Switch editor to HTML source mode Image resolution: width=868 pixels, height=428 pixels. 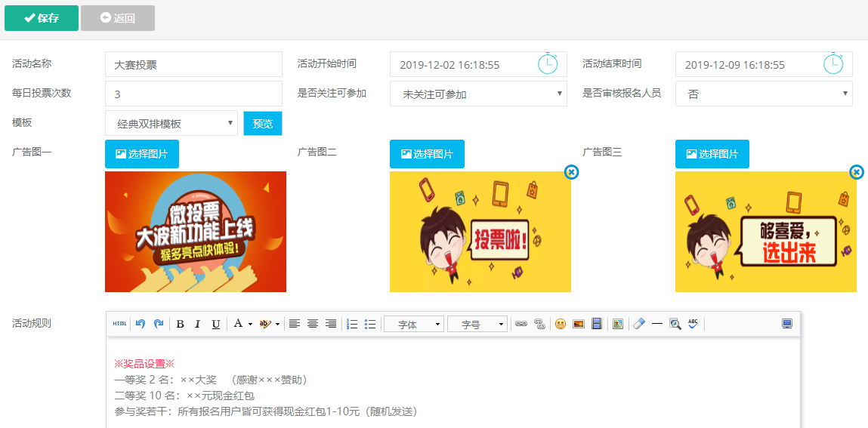click(119, 324)
